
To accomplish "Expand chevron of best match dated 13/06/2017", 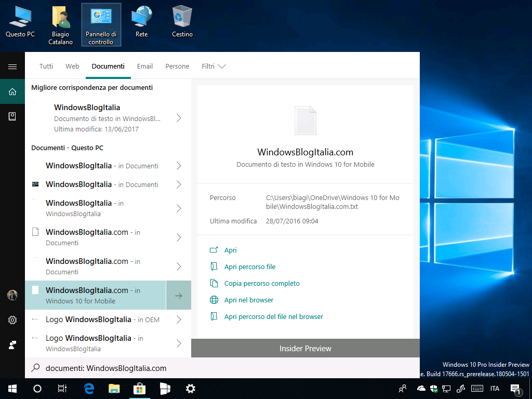I will [x=179, y=118].
